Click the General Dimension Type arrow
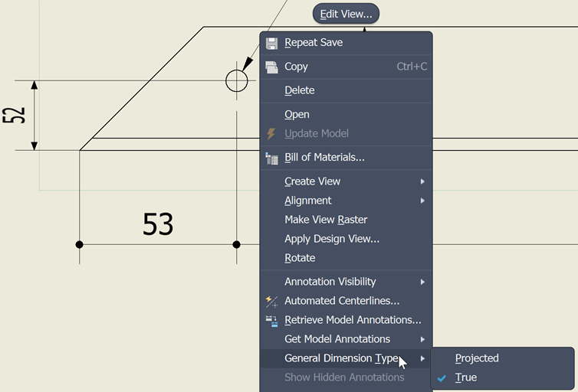The width and height of the screenshot is (578, 392). pyautogui.click(x=422, y=358)
